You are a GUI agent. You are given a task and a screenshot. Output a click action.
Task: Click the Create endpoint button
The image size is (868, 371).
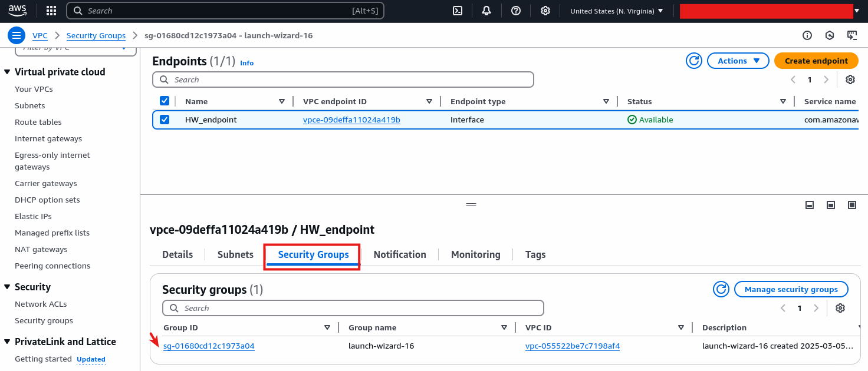816,61
